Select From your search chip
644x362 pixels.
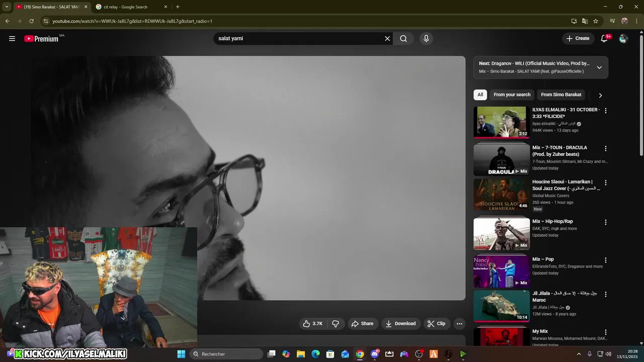[512, 95]
